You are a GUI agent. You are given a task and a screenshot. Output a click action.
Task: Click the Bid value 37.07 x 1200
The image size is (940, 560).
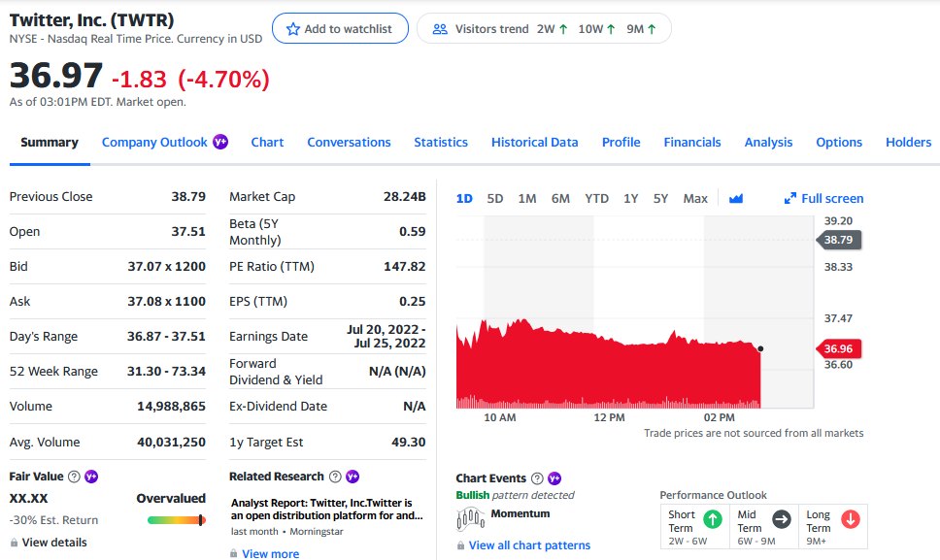(x=167, y=267)
